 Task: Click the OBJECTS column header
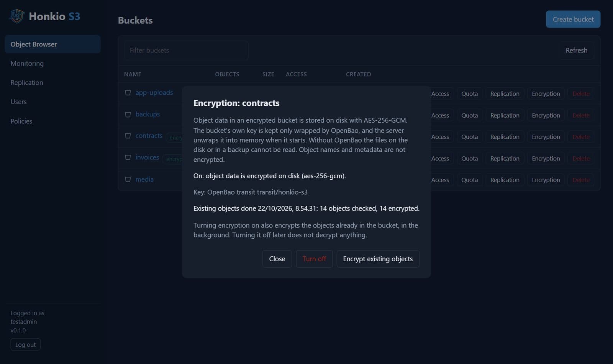point(227,74)
